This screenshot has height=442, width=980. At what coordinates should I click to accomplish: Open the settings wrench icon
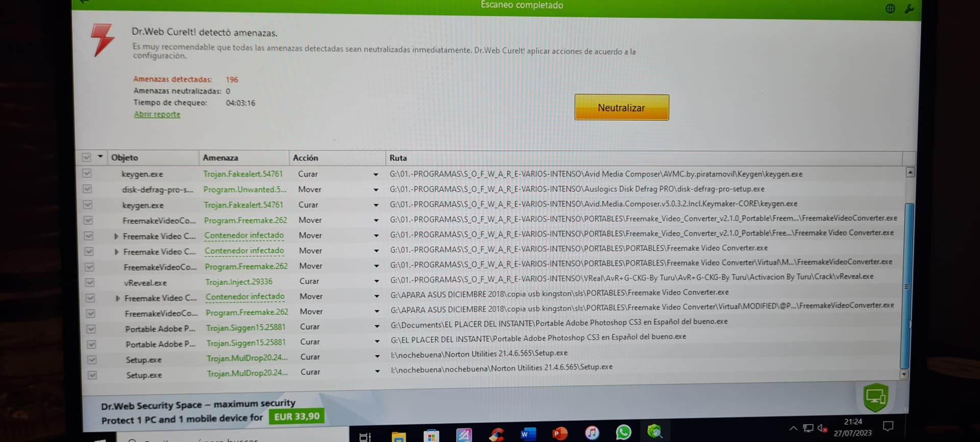pos(909,9)
